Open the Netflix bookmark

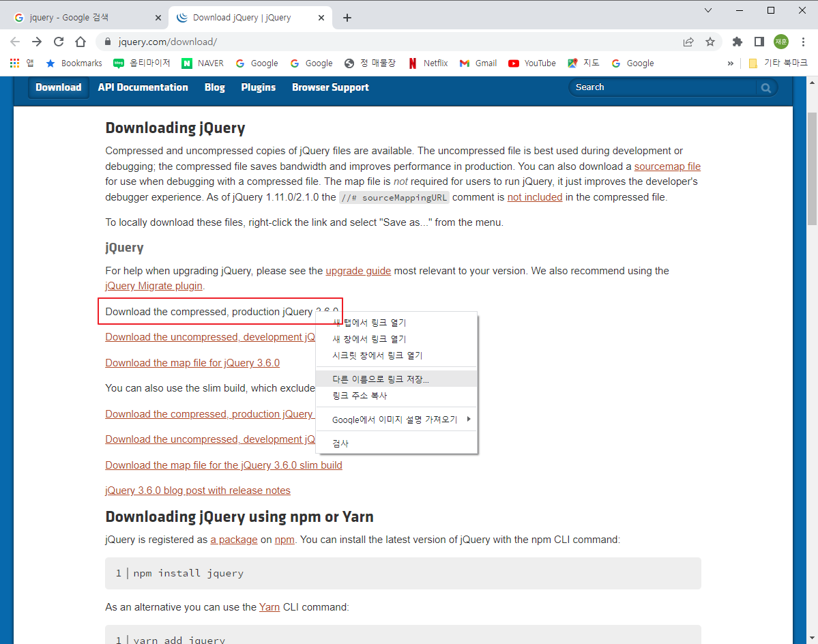[x=428, y=63]
